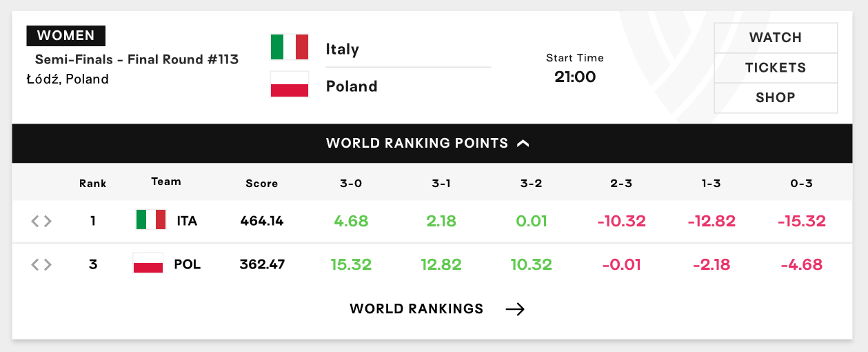Click the Italy flag in match header
868x352 pixels.
tap(290, 47)
